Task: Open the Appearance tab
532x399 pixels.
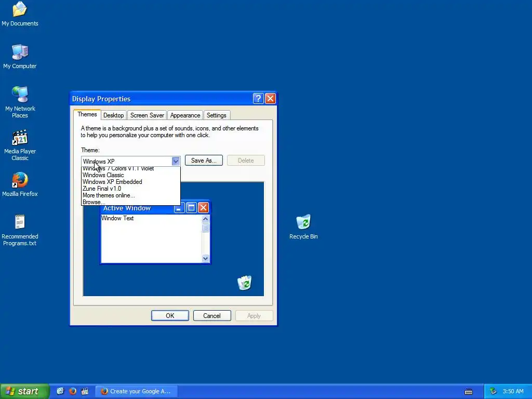Action: 185,115
